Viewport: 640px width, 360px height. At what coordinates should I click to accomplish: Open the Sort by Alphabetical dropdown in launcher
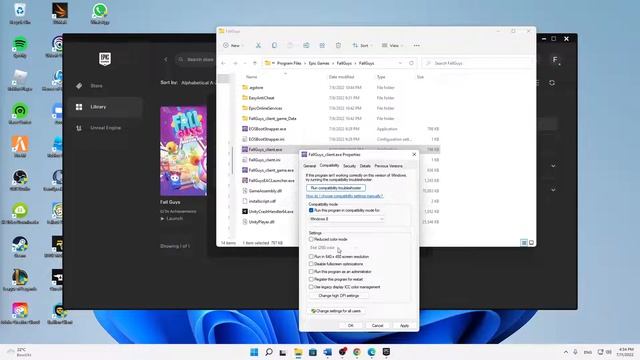[198, 82]
